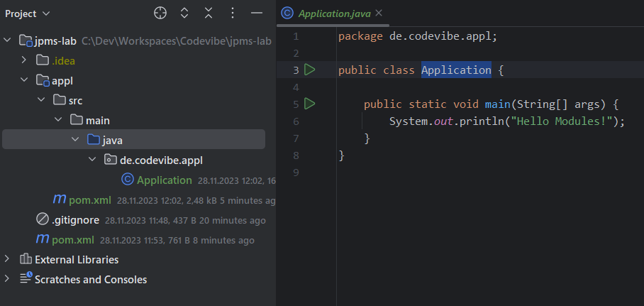Click the Select Opened File crosshair icon
The image size is (644, 306).
click(x=160, y=13)
